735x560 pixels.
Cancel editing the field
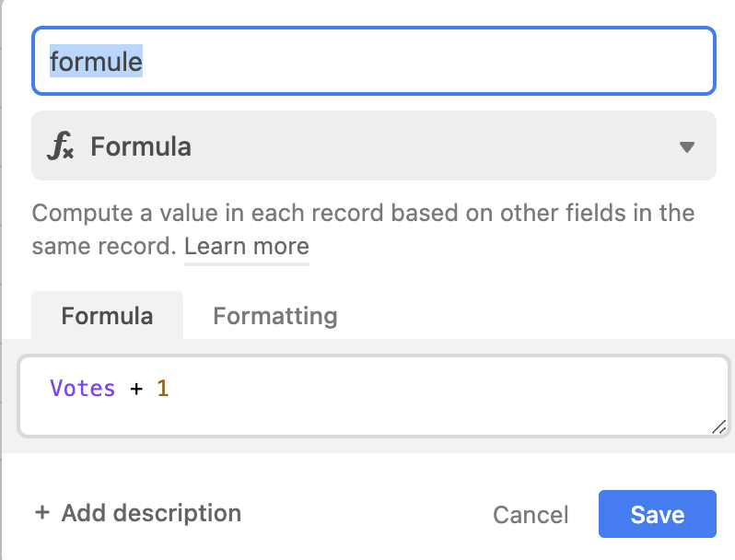[531, 515]
